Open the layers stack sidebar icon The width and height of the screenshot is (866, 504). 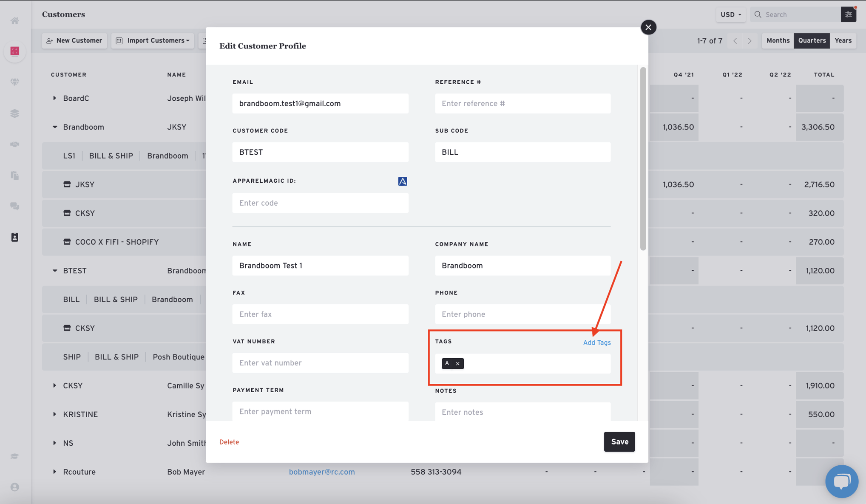point(15,113)
